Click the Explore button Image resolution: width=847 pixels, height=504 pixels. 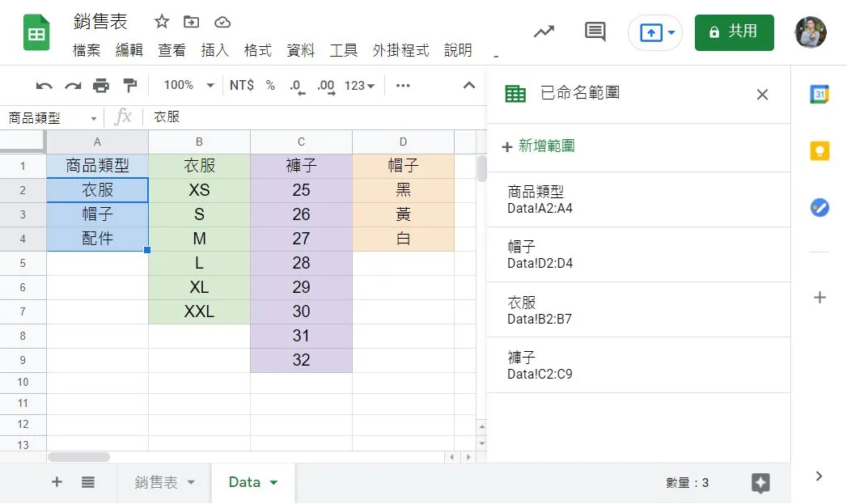(x=760, y=482)
